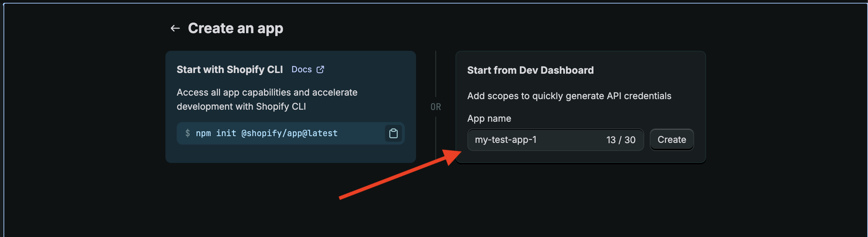Focus the App name input field
Viewport: 868px width, 237px height.
tap(555, 140)
